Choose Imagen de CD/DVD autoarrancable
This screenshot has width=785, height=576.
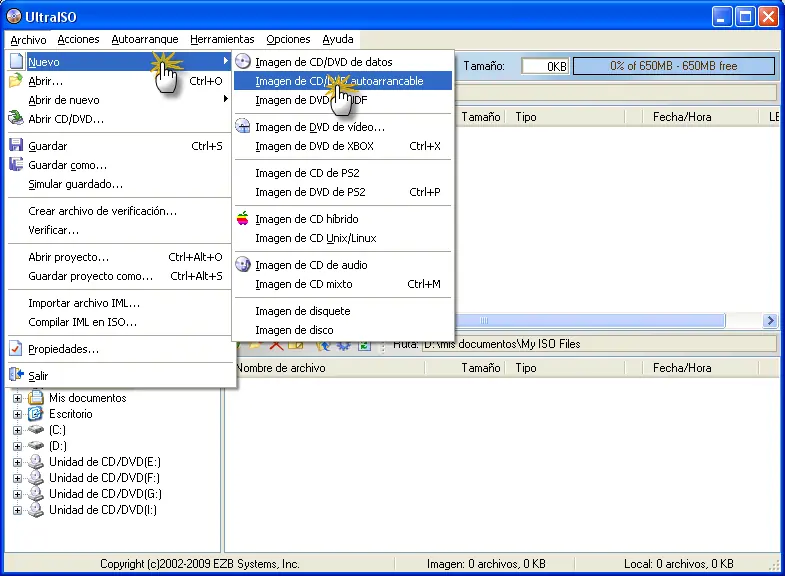click(343, 81)
